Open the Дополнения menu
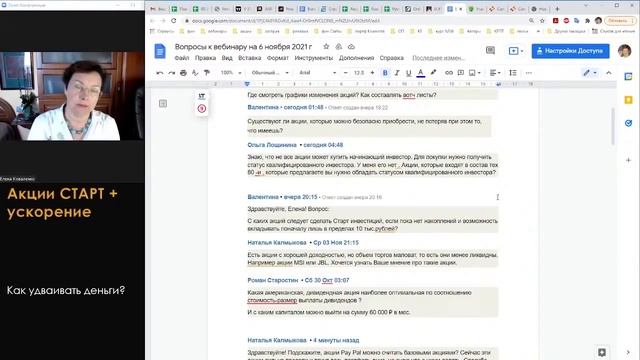 click(x=356, y=58)
